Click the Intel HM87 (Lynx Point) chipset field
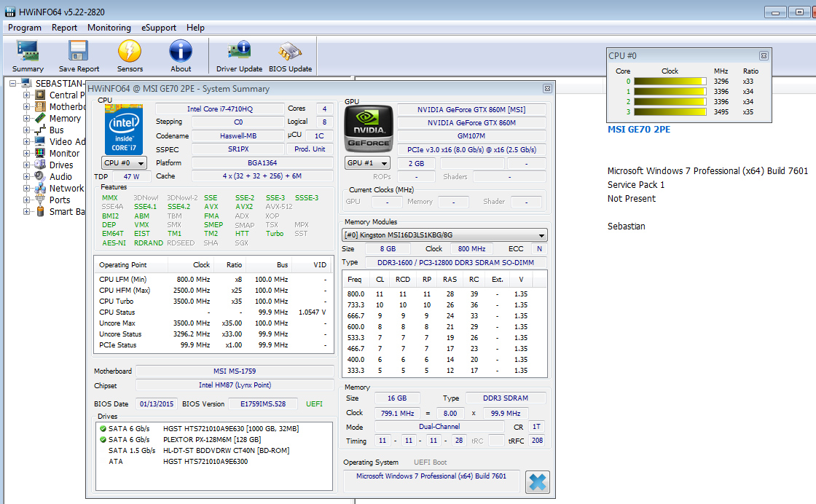 point(234,385)
